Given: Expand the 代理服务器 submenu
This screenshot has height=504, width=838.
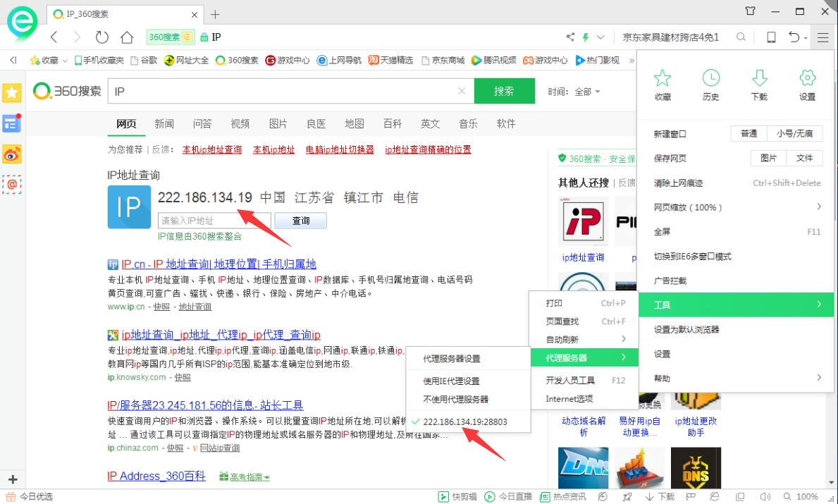Looking at the screenshot, I should (585, 357).
